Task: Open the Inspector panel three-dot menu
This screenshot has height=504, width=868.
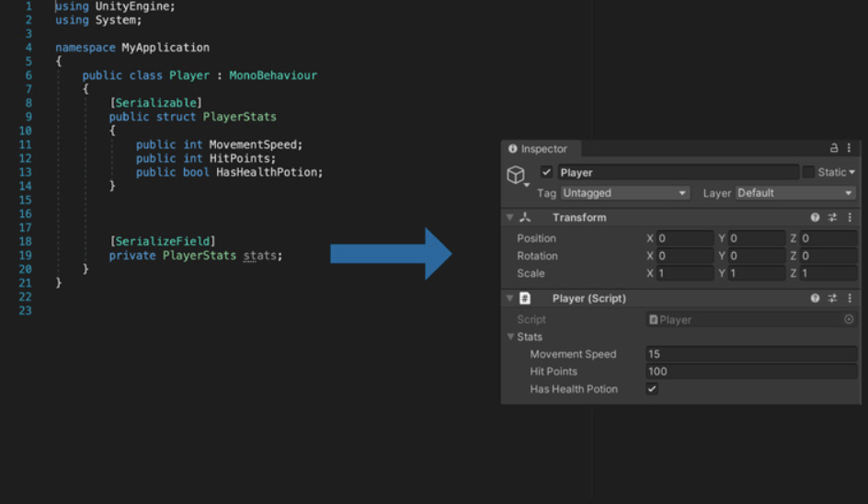Action: [x=849, y=148]
